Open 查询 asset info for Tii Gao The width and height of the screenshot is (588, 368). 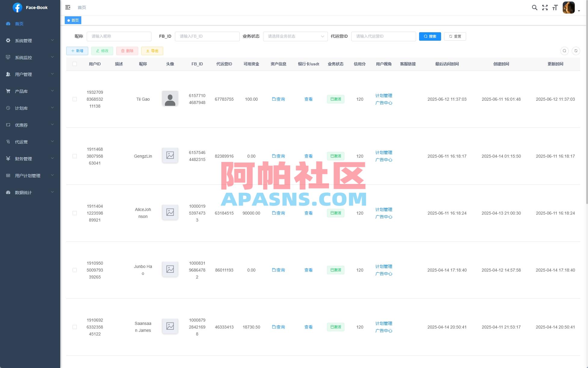[x=278, y=99]
